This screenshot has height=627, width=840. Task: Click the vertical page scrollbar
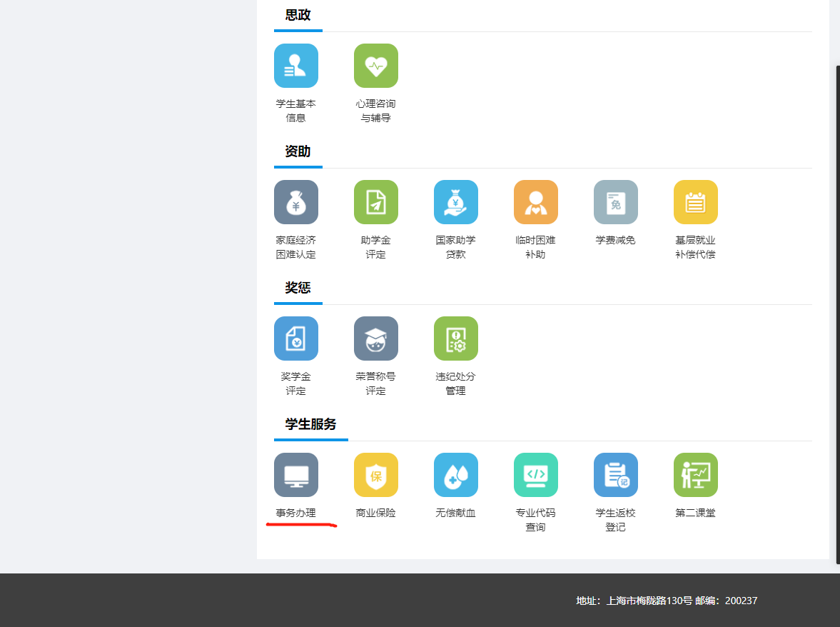(837, 314)
